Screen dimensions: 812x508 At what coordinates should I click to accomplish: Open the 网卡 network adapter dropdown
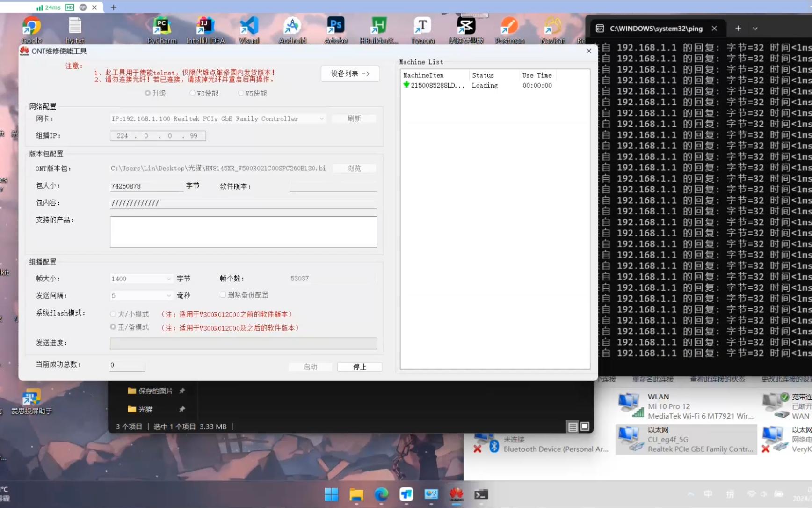[322, 118]
